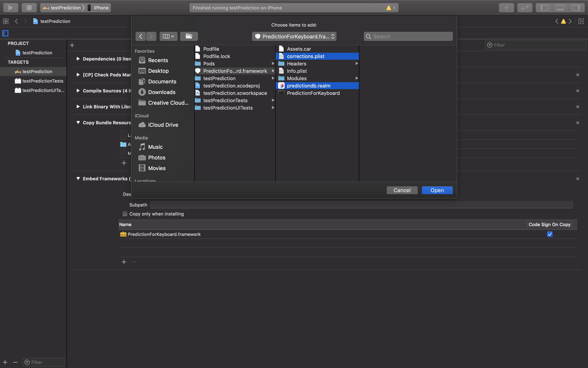
Task: Toggle the navigator panel visibility
Action: click(544, 8)
